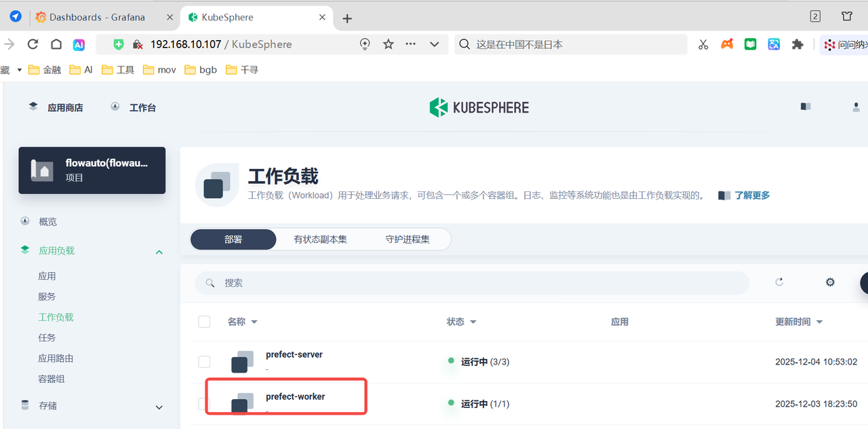The image size is (868, 429).
Task: Select the 部署 tab
Action: click(x=233, y=240)
